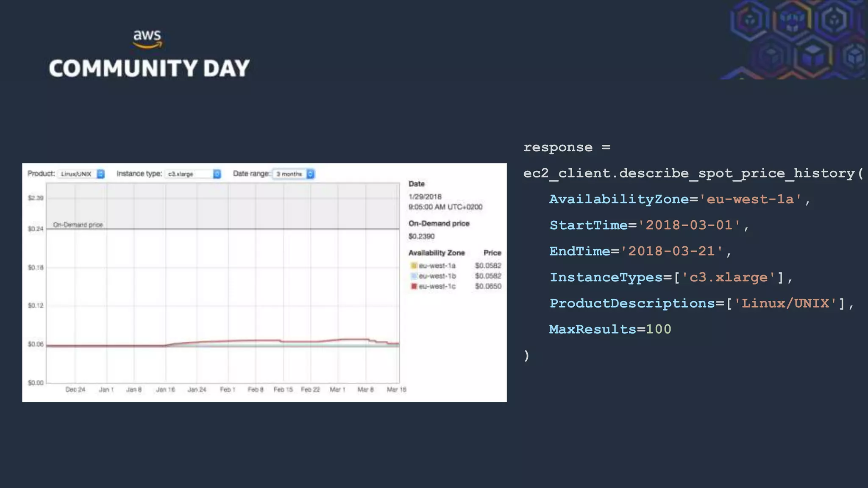This screenshot has height=488, width=868.
Task: Click the Mar 18 x-axis date marker
Action: 396,389
